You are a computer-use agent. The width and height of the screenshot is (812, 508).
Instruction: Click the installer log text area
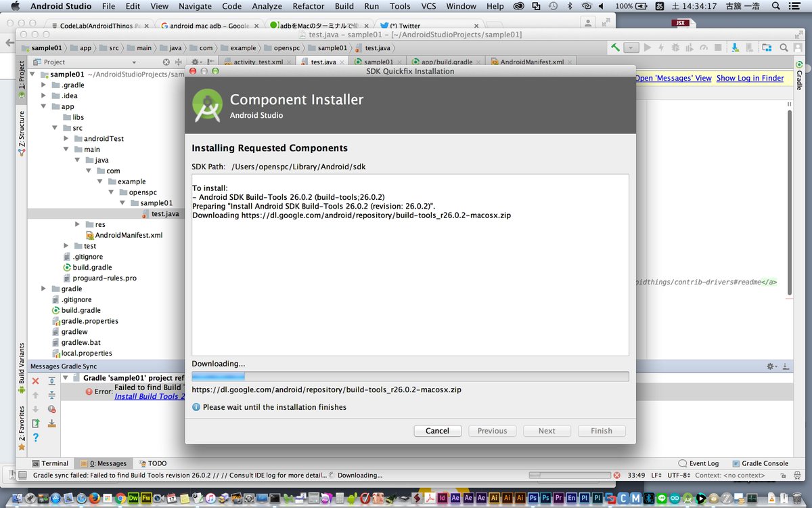point(410,265)
